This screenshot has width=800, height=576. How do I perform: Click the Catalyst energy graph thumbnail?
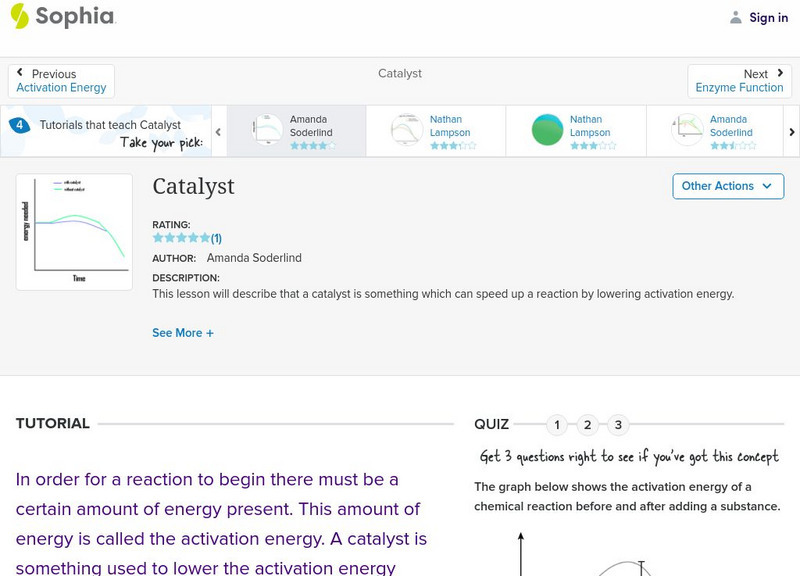[74, 232]
